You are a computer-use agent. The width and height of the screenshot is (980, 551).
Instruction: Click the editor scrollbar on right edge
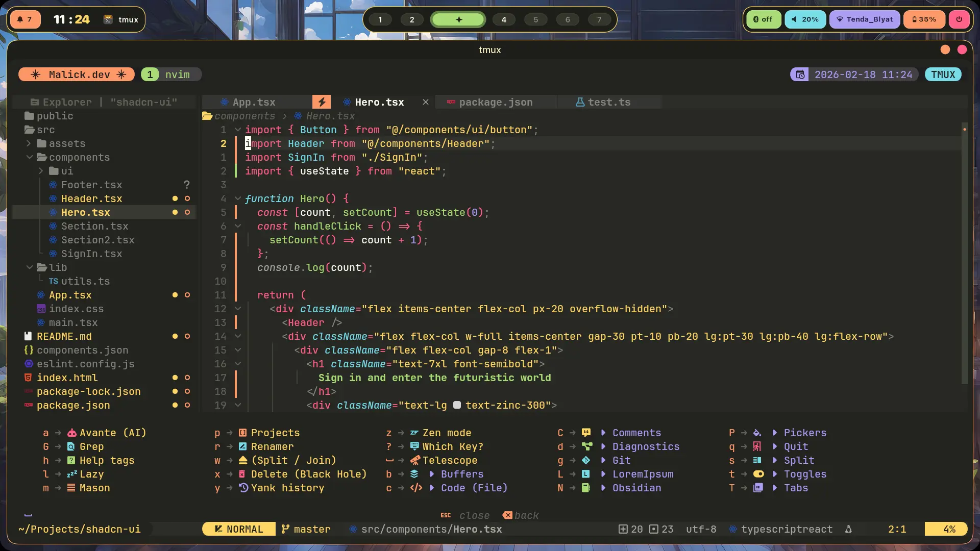pyautogui.click(x=964, y=253)
